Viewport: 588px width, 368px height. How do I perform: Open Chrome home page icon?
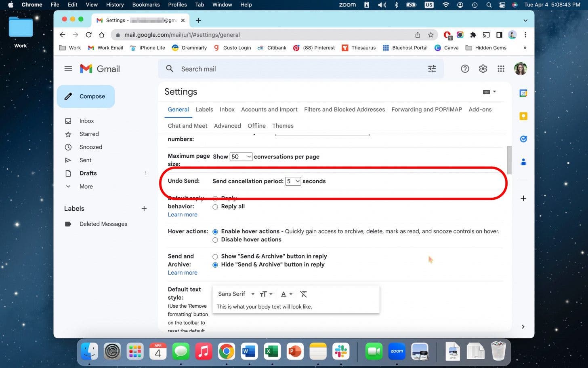pos(102,35)
